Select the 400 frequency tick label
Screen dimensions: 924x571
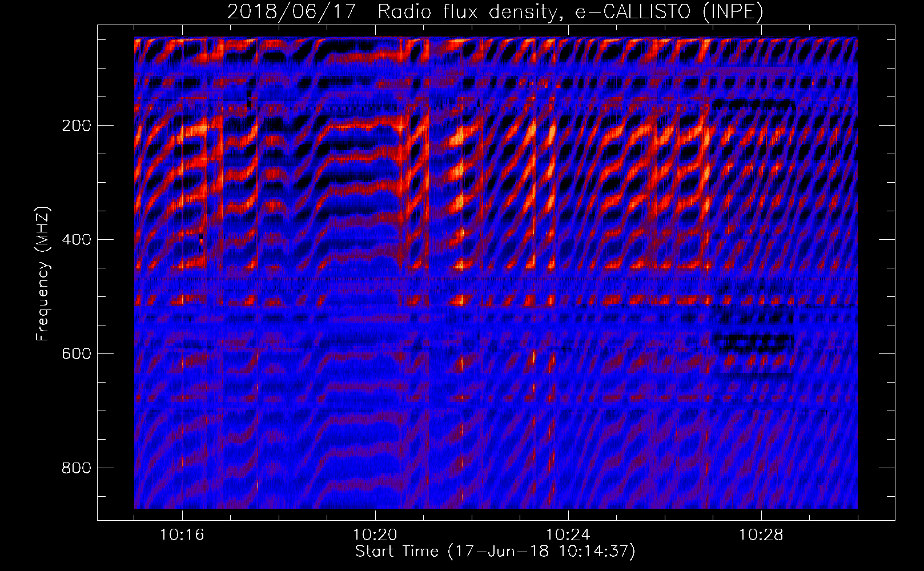pos(77,240)
